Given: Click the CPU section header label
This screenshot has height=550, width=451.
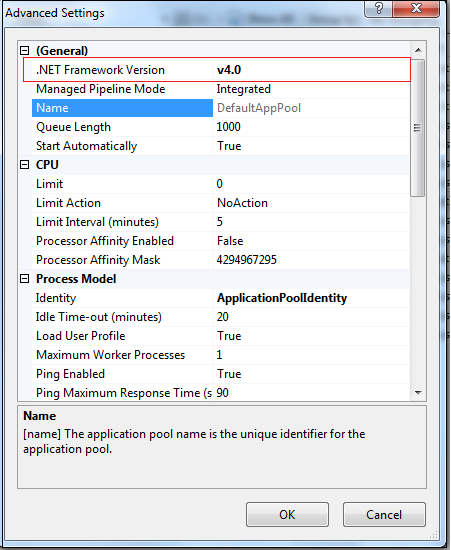Looking at the screenshot, I should (x=47, y=165).
